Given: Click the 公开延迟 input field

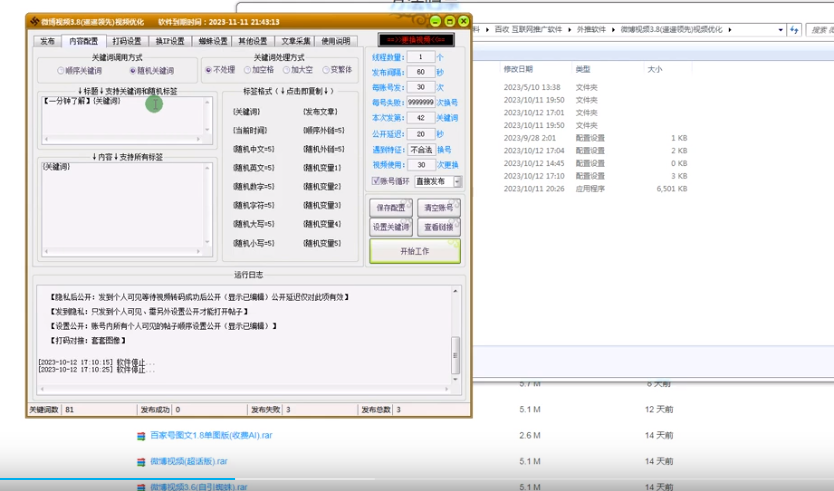Looking at the screenshot, I should (421, 134).
